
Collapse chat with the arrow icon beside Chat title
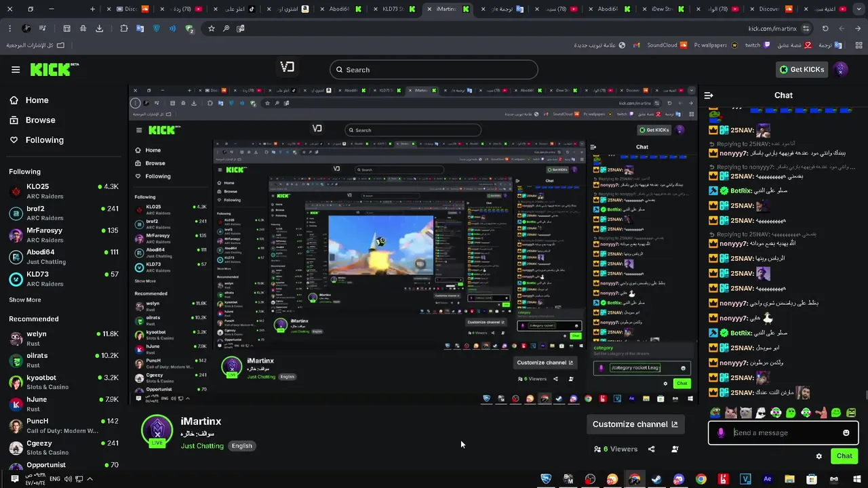click(709, 96)
